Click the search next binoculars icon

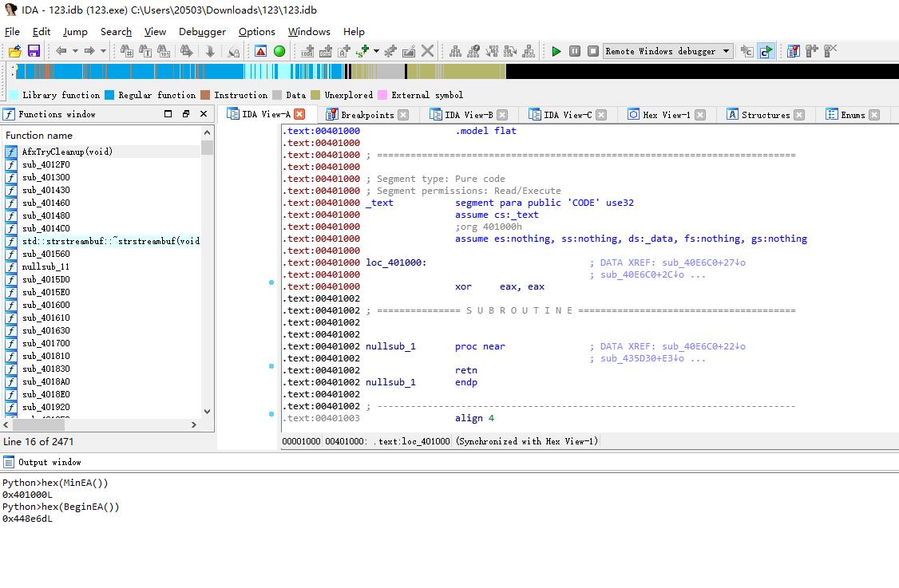tap(186, 51)
